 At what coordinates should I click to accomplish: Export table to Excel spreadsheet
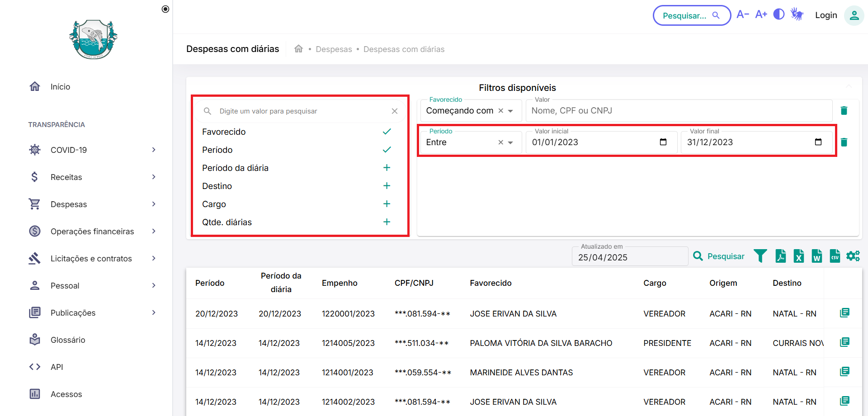pyautogui.click(x=799, y=256)
